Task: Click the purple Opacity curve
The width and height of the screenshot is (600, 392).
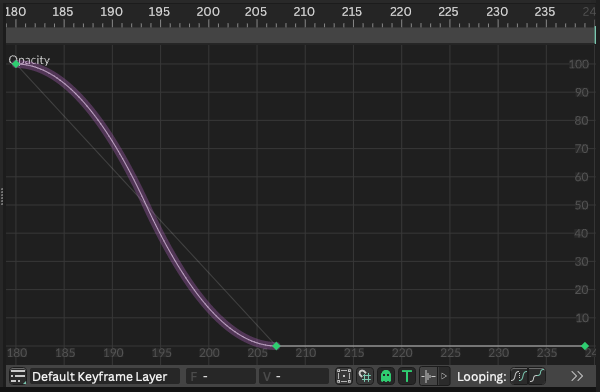Action: pos(146,205)
